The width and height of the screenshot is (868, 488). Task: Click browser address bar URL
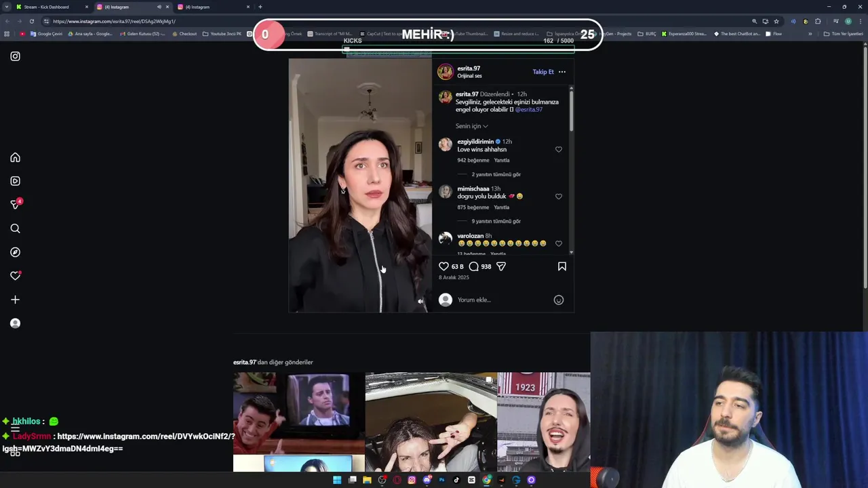[114, 21]
